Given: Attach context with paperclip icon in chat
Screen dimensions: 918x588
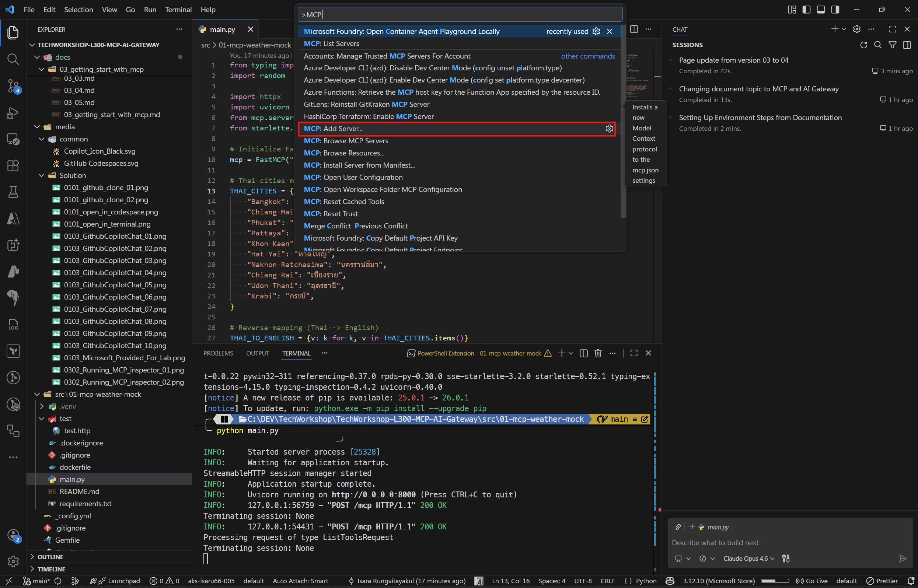Looking at the screenshot, I should tap(678, 527).
